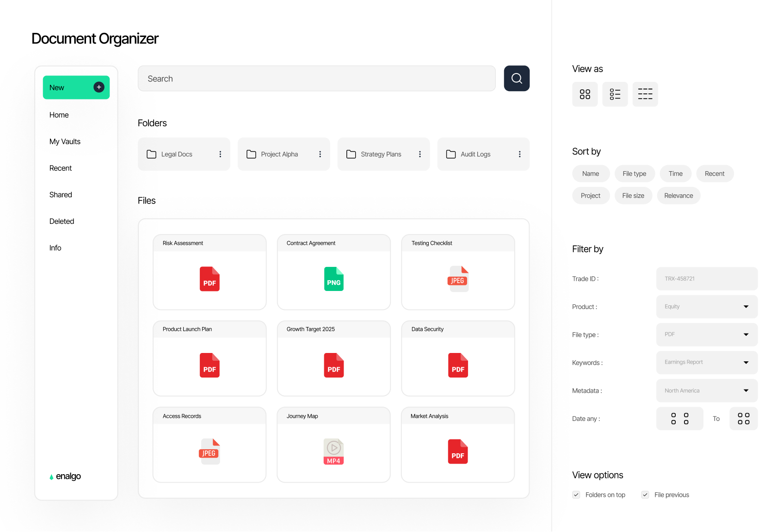Image resolution: width=783 pixels, height=532 pixels.
Task: Open the Legal Docs folder options menu
Action: point(220,154)
